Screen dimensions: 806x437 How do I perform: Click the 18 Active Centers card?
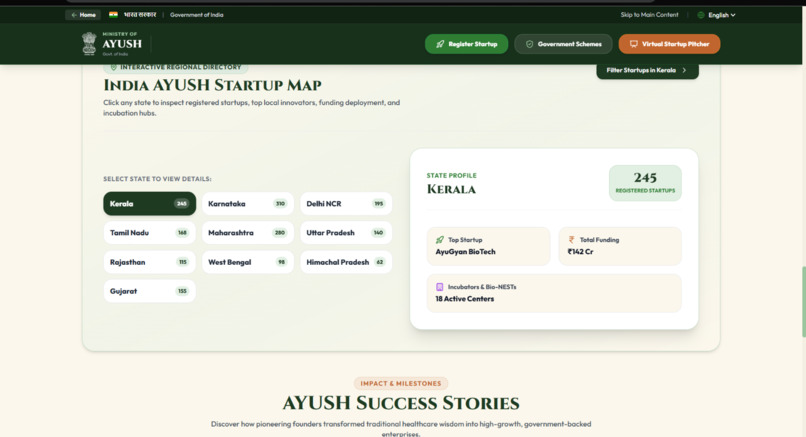(x=554, y=293)
